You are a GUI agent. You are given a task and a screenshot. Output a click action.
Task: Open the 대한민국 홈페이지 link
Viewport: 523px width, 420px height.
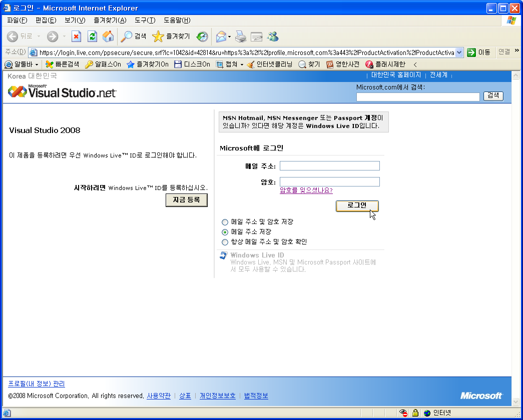click(x=396, y=75)
